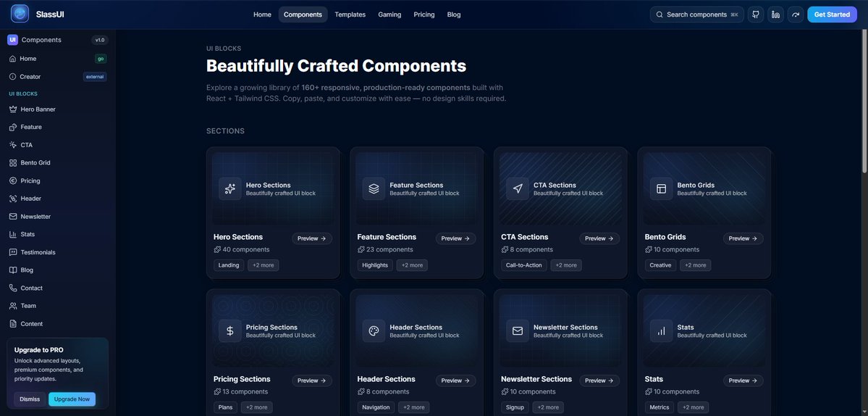Open Templates in top navigation
Viewport: 868px width, 416px height.
[350, 14]
